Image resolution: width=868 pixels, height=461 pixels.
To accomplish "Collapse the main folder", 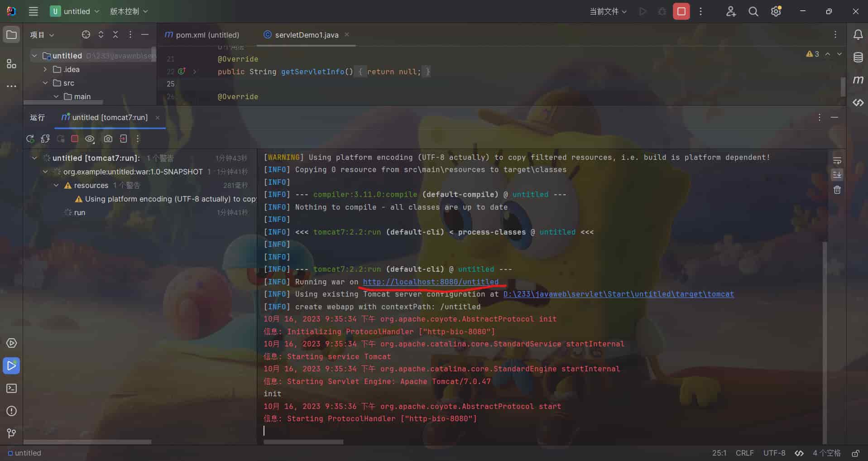I will pyautogui.click(x=56, y=96).
